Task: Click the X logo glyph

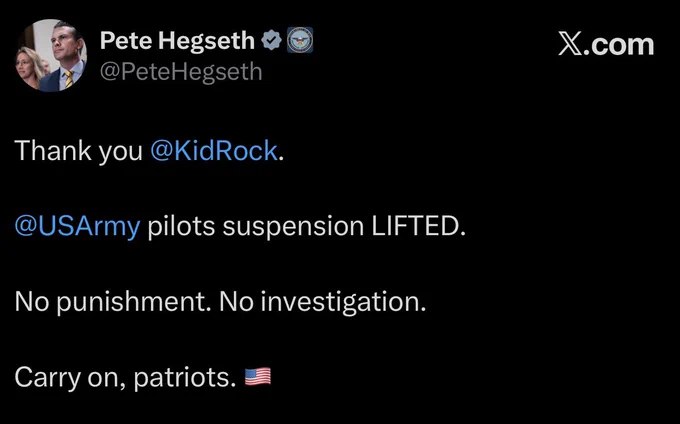Action: coord(572,45)
